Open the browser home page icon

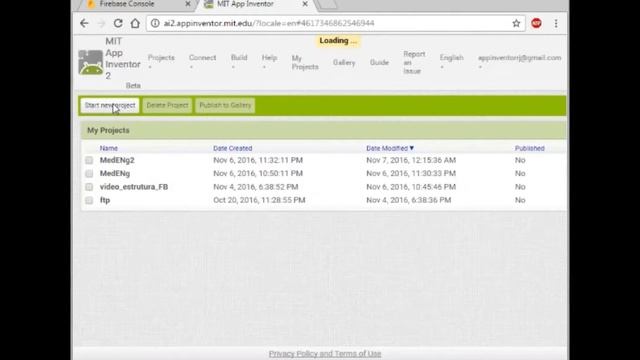point(135,23)
